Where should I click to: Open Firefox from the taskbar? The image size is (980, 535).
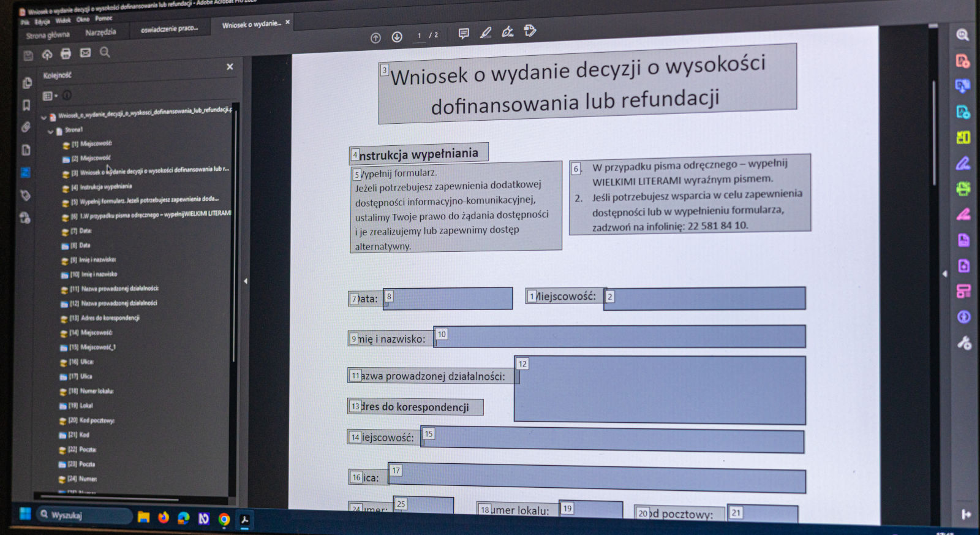pyautogui.click(x=164, y=518)
